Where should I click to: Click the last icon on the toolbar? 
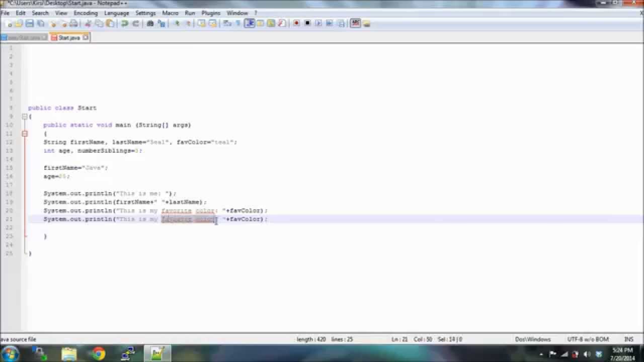click(367, 24)
